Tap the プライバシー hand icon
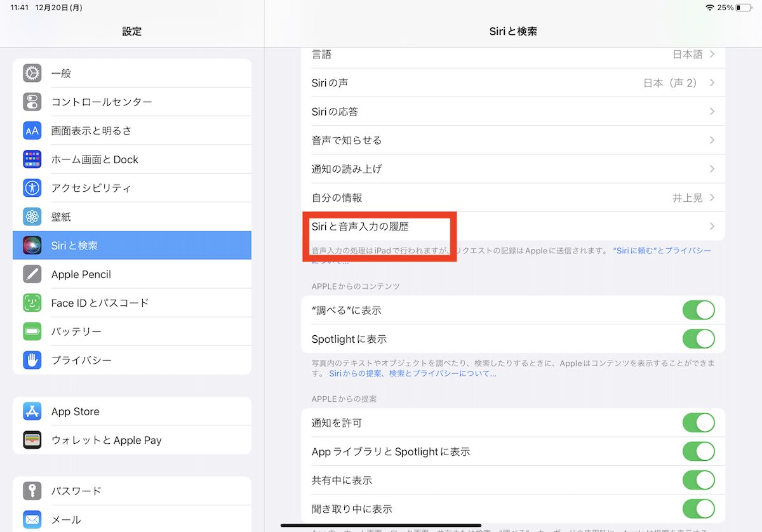 [x=32, y=360]
